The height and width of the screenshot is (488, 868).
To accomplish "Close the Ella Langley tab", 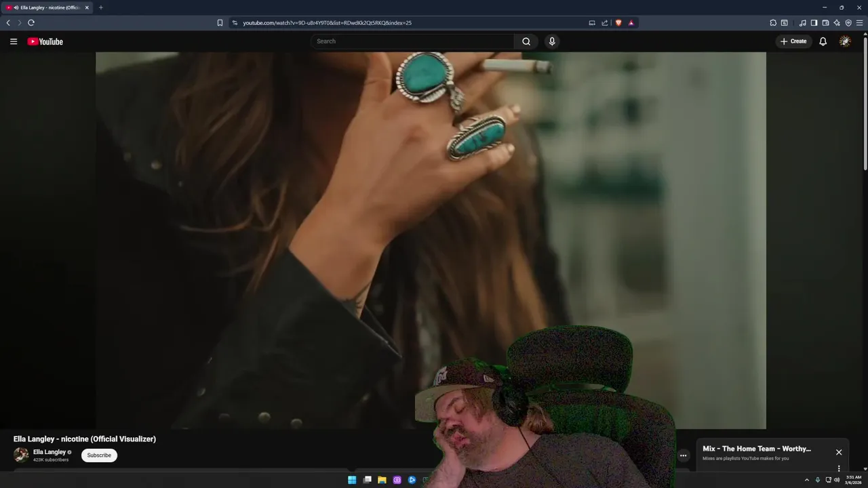I will (87, 7).
